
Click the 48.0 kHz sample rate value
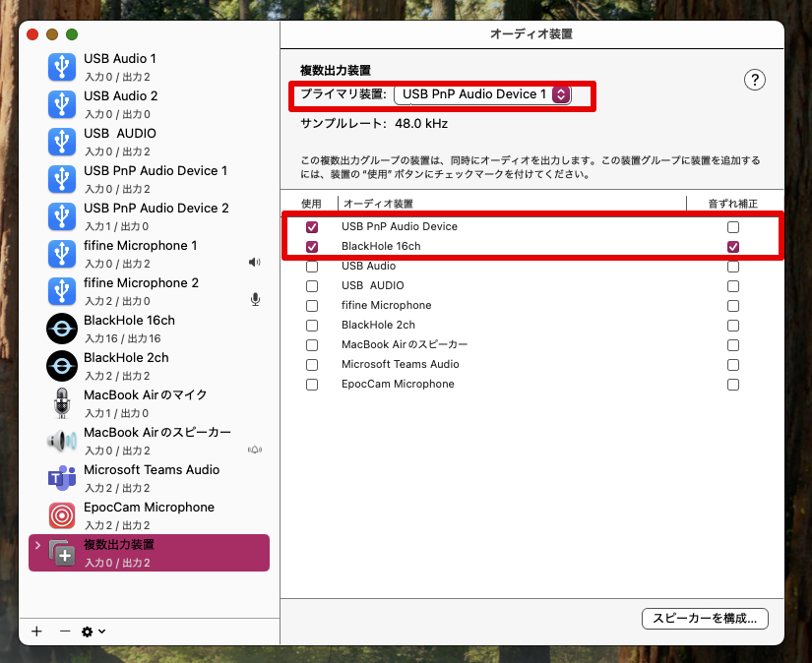pyautogui.click(x=421, y=124)
